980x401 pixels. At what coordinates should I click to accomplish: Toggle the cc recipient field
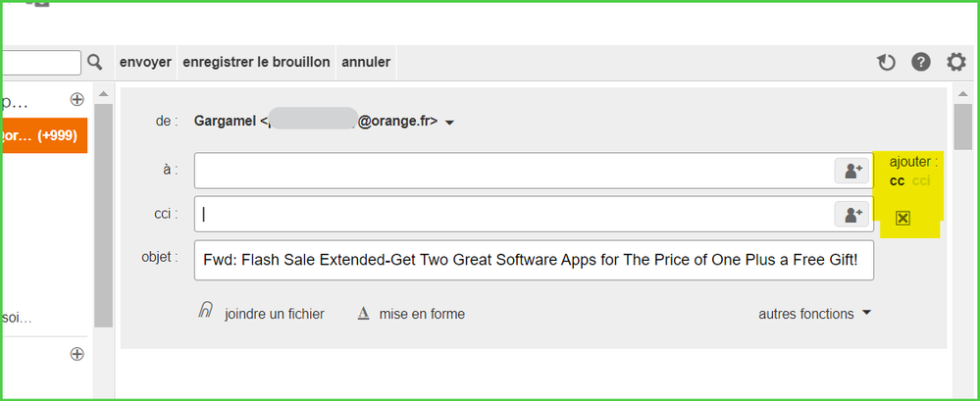click(x=897, y=181)
